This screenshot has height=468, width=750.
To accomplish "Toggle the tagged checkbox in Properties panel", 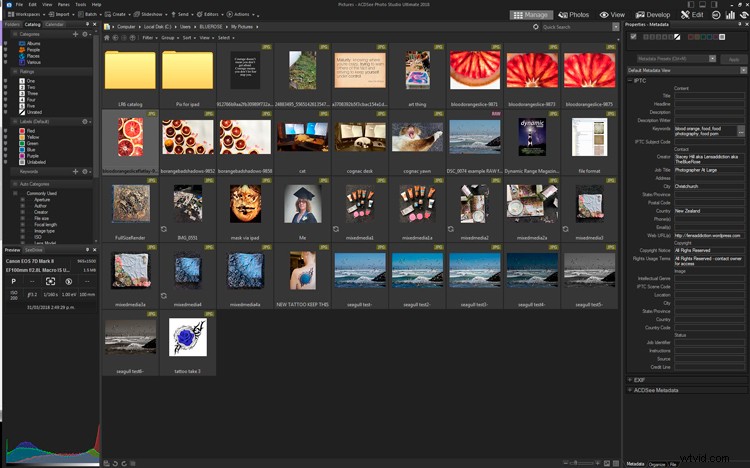I will [634, 37].
